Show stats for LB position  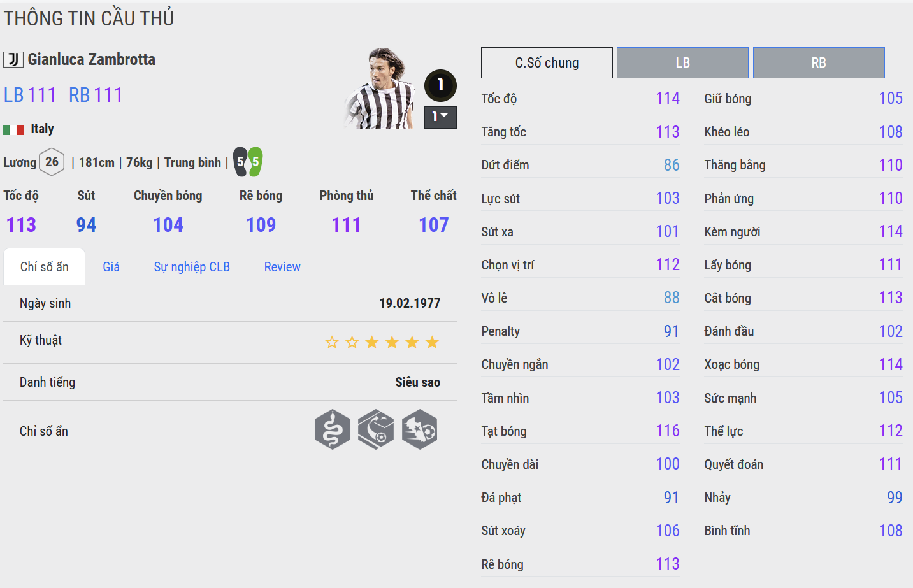point(682,62)
